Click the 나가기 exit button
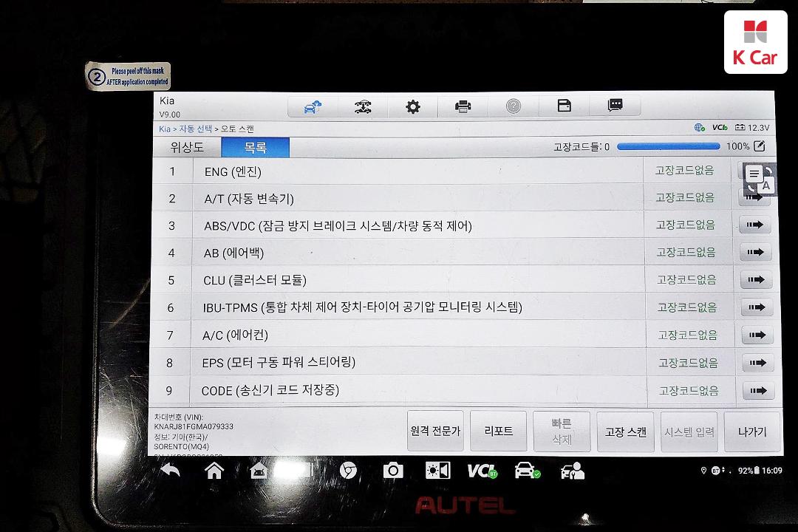The image size is (798, 532). tap(752, 432)
